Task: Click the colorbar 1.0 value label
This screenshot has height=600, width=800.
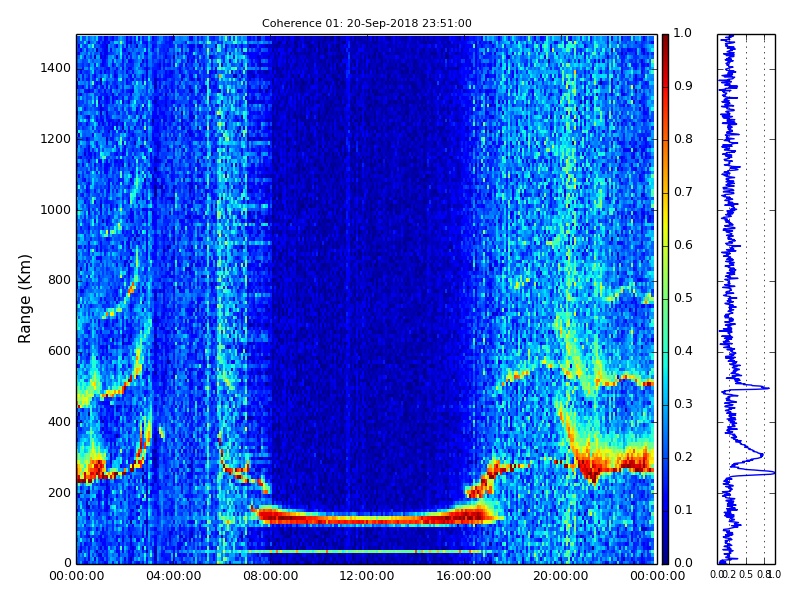Action: coord(683,33)
